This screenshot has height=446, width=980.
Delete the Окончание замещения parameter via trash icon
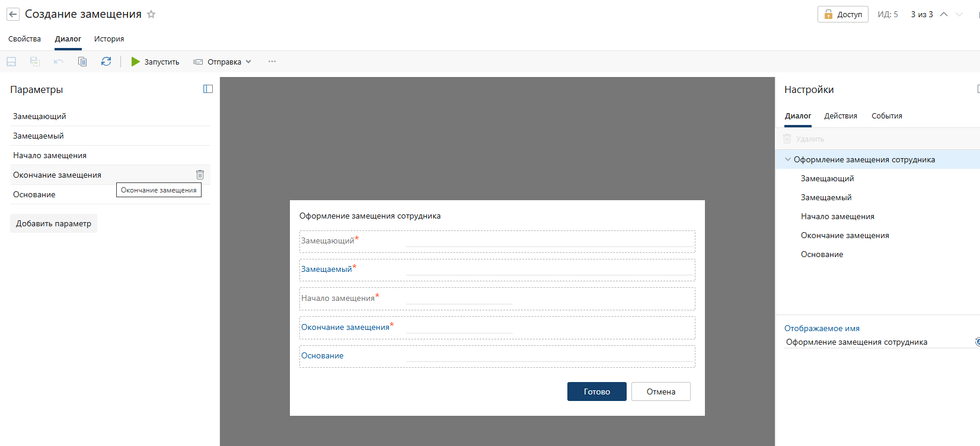pyautogui.click(x=200, y=175)
